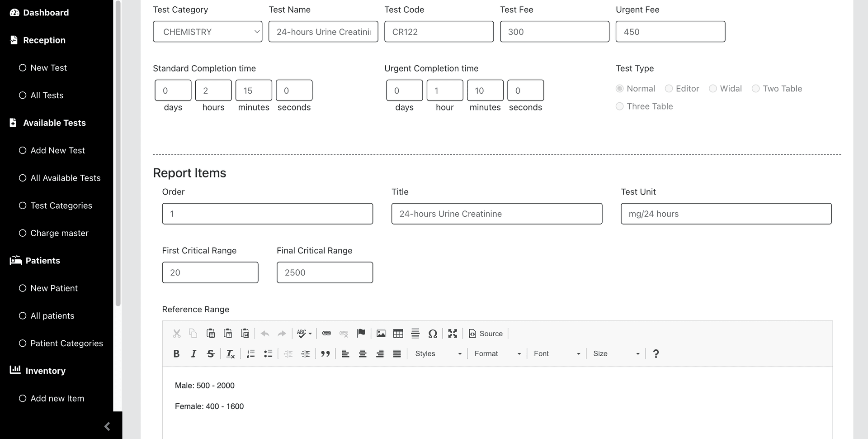Viewport: 868px width, 439px height.
Task: Open New Patient link
Action: pos(48,288)
